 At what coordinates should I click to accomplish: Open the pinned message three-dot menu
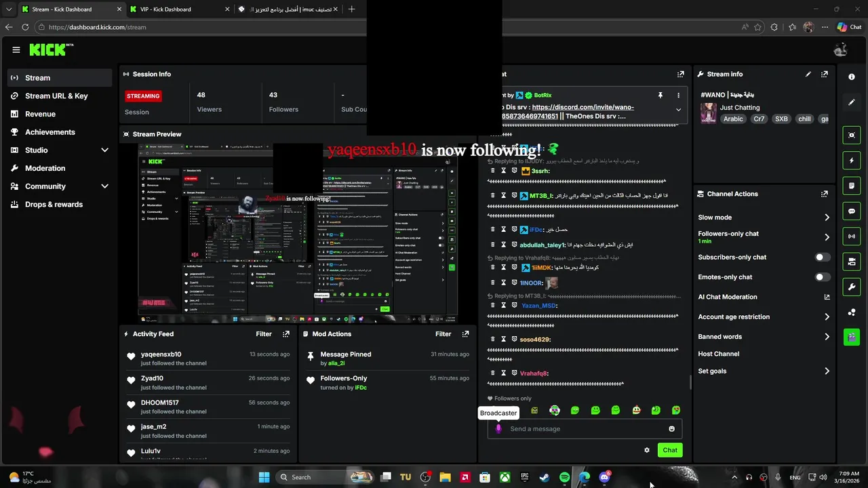point(678,96)
